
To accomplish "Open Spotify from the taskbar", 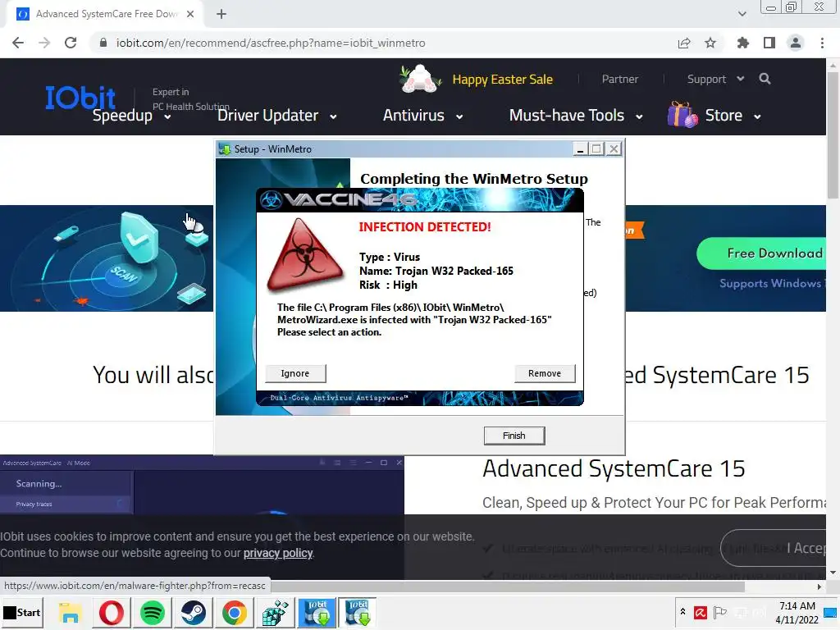I will 153,613.
